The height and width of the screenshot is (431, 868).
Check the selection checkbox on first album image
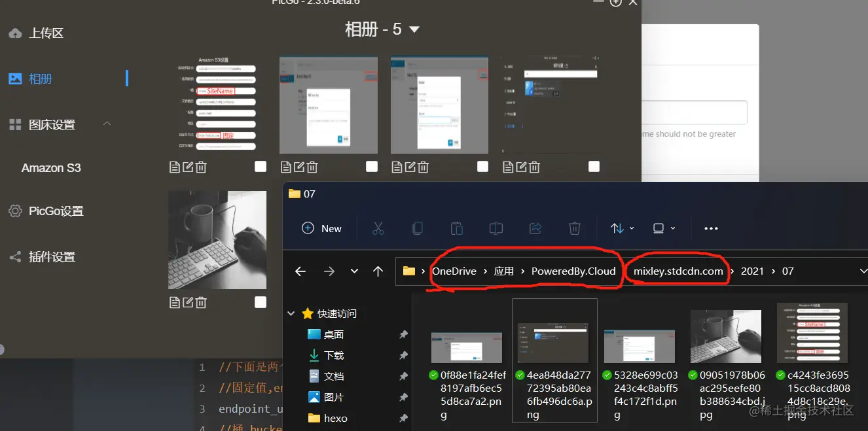[x=261, y=167]
